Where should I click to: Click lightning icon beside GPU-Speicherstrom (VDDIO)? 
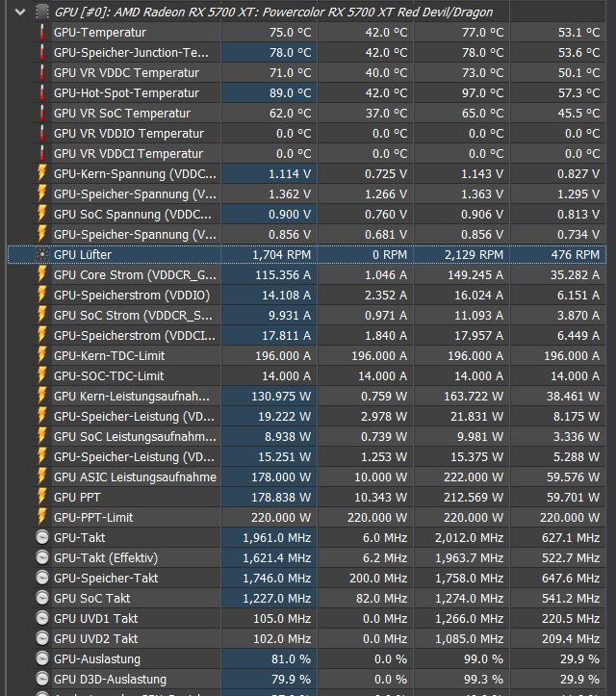41,296
